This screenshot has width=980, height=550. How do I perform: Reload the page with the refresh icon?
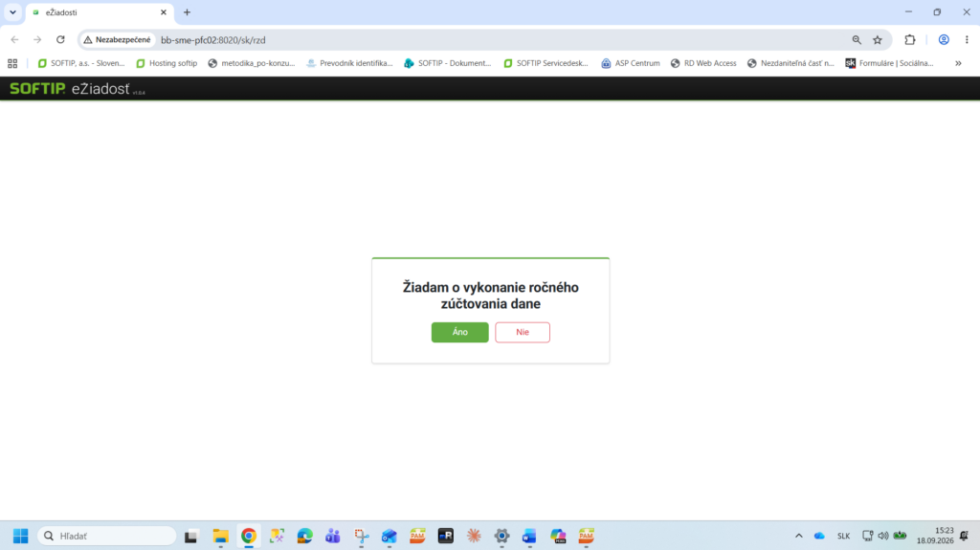coord(60,39)
